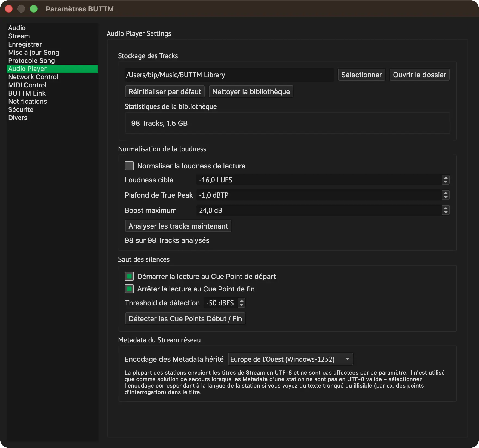
Task: Click the track storage path field
Action: [229, 75]
